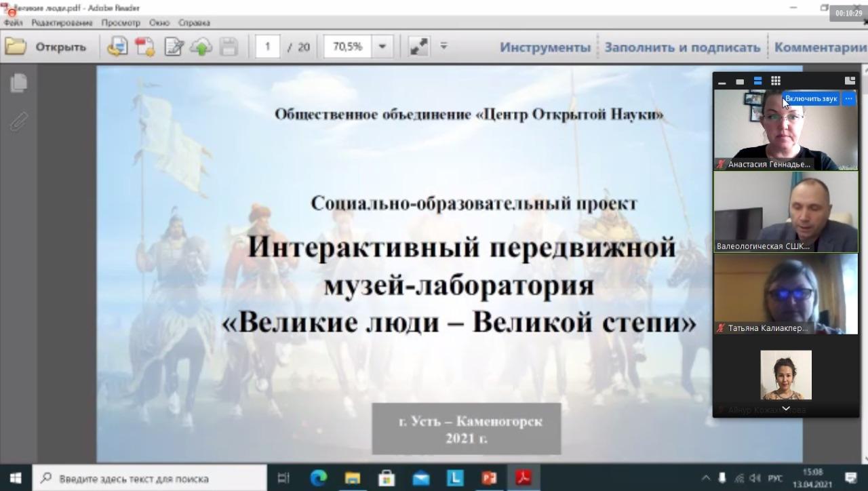Open the three-dot options on Анастасия's video
868x491 pixels.
pos(848,99)
